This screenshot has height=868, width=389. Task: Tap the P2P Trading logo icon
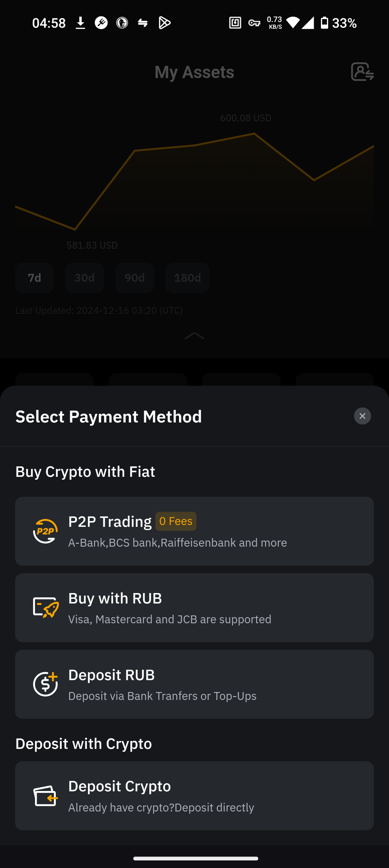pos(45,531)
